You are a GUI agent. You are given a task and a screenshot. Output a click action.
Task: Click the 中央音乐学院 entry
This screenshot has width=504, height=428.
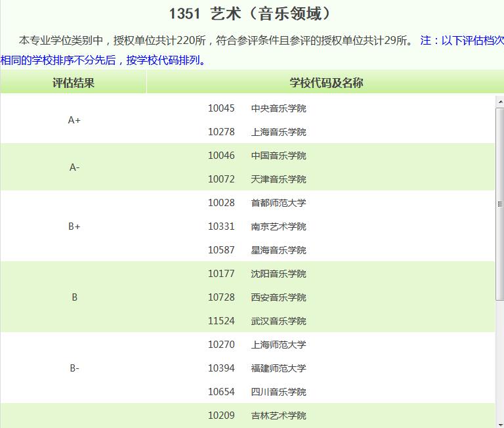click(278, 108)
